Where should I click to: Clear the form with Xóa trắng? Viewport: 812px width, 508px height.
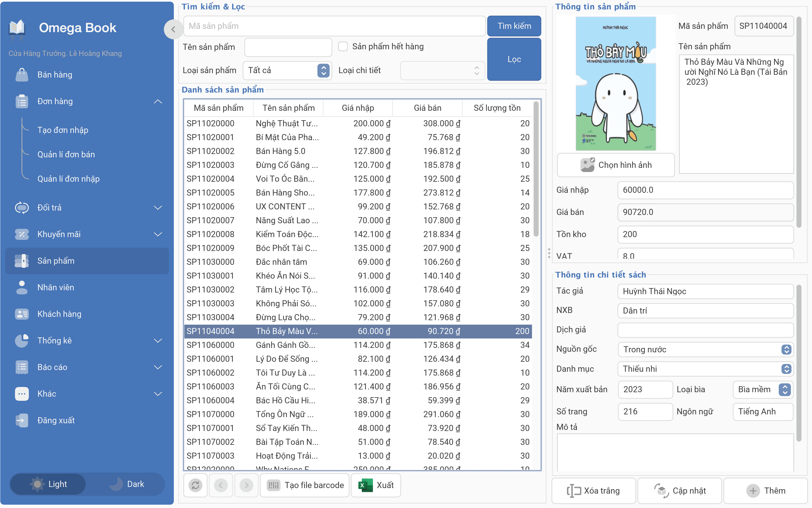[x=594, y=491]
